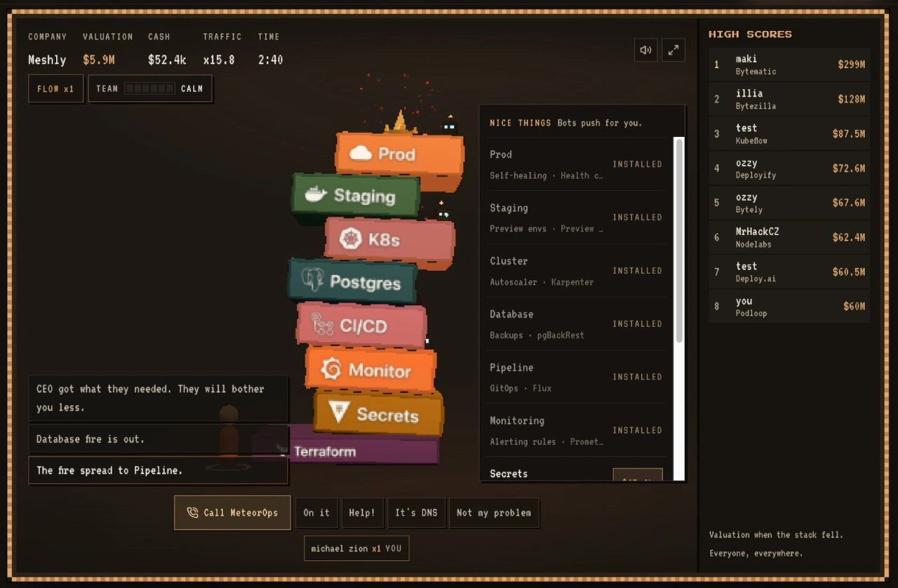The width and height of the screenshot is (898, 588).
Task: Select maki Bytematic high score row
Action: pyautogui.click(x=789, y=65)
